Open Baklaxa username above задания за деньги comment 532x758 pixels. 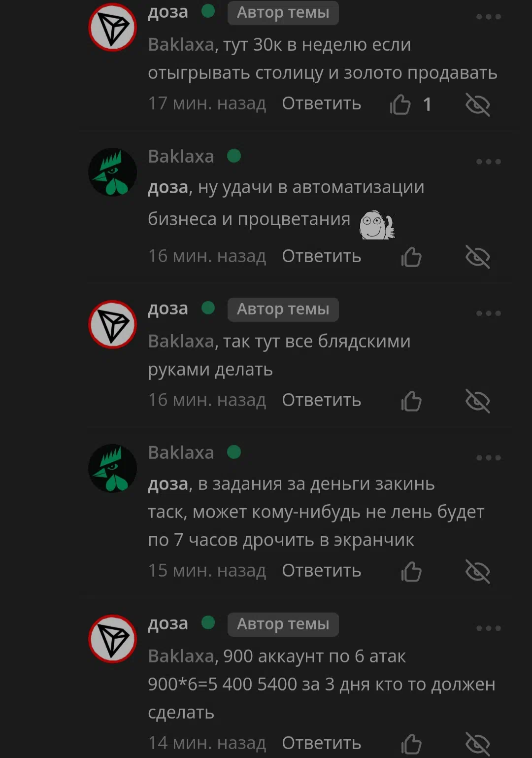181,452
